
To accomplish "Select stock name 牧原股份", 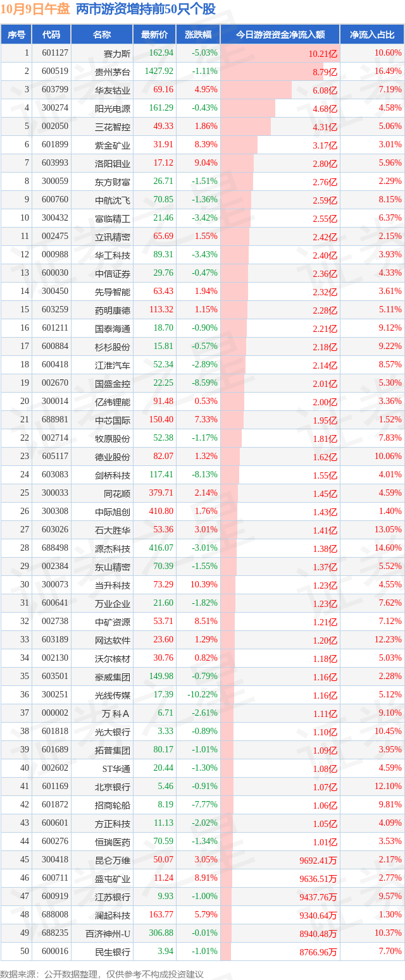I will point(113,439).
